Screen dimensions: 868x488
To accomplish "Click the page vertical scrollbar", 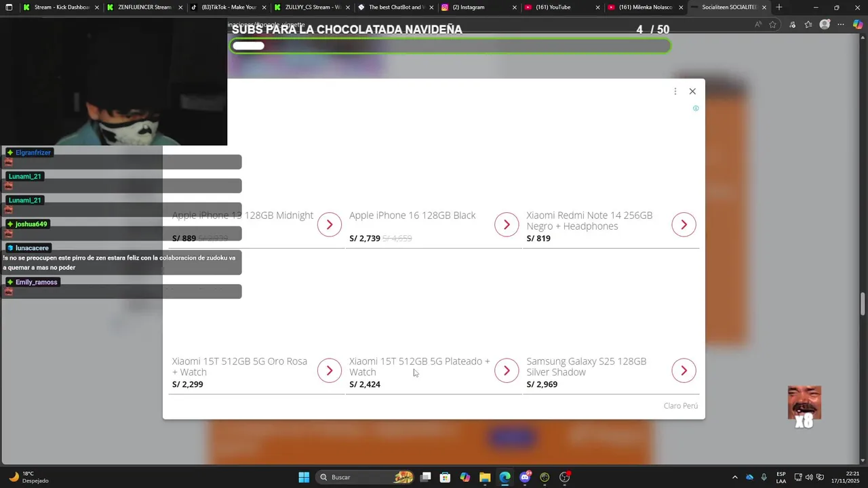I will pyautogui.click(x=863, y=304).
